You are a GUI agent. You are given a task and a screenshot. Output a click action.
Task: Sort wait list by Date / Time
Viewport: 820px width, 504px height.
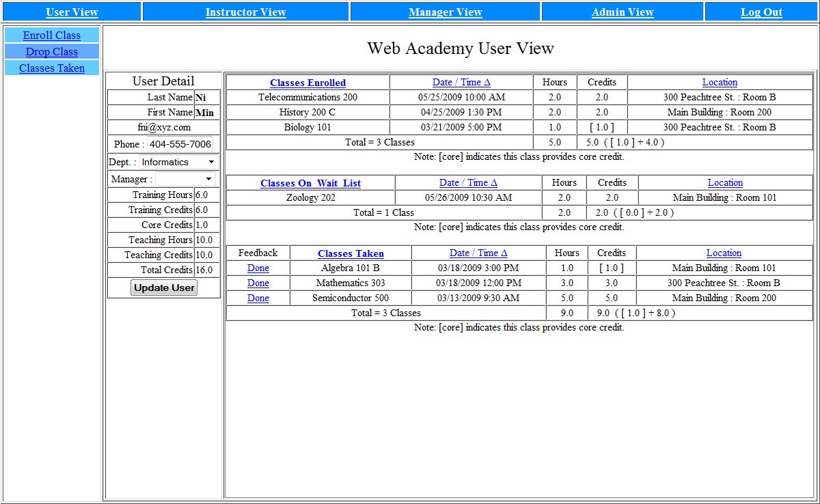pos(468,183)
